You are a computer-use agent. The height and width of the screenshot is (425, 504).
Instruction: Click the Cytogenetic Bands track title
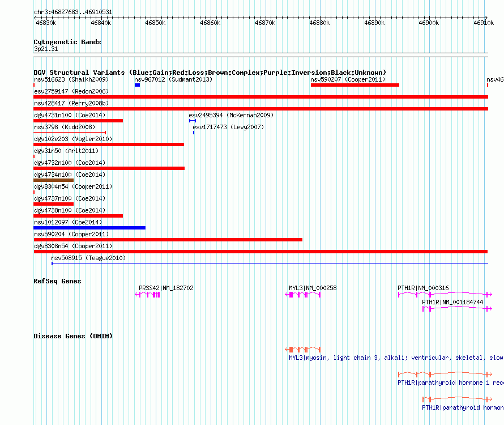coord(67,42)
